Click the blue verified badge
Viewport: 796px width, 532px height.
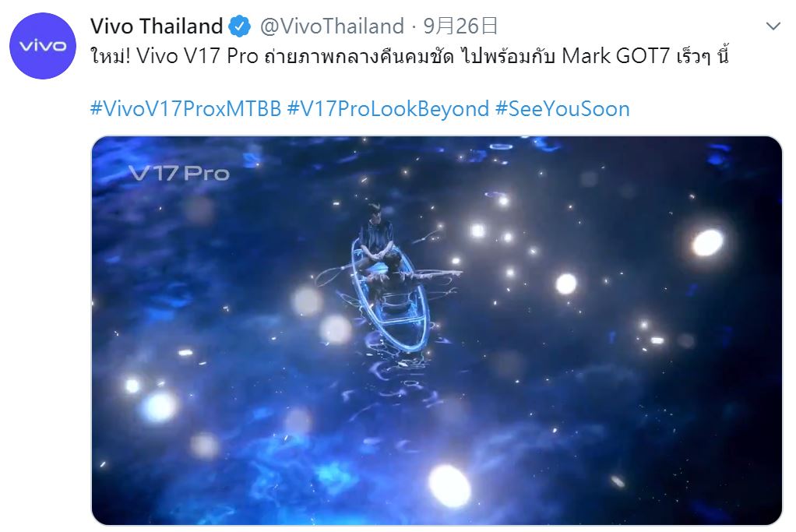point(239,27)
